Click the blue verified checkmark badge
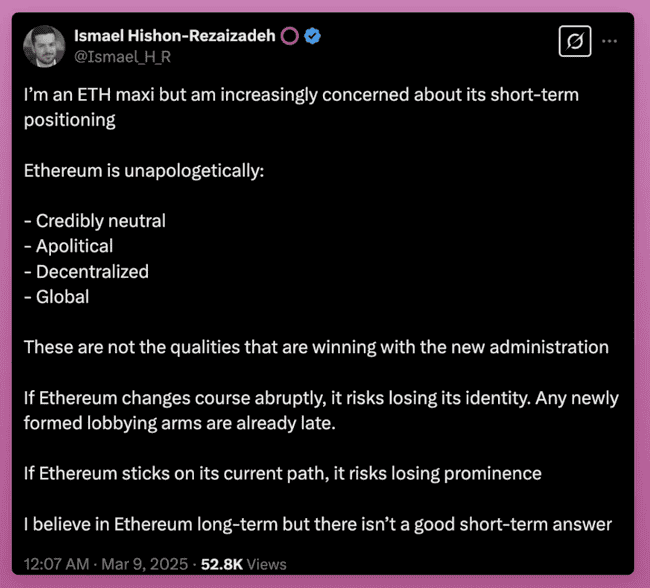 click(313, 37)
